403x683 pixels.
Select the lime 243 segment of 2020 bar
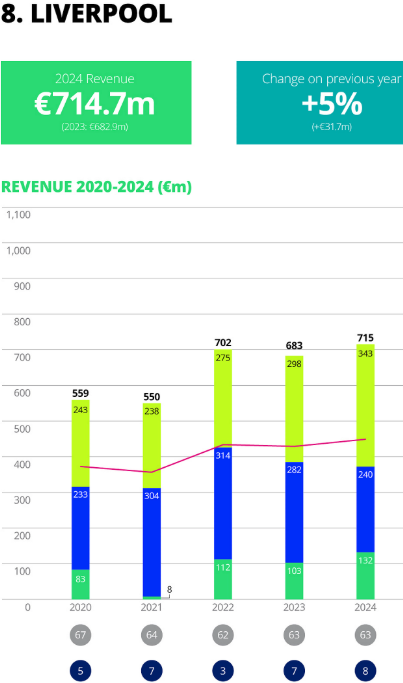click(x=81, y=443)
